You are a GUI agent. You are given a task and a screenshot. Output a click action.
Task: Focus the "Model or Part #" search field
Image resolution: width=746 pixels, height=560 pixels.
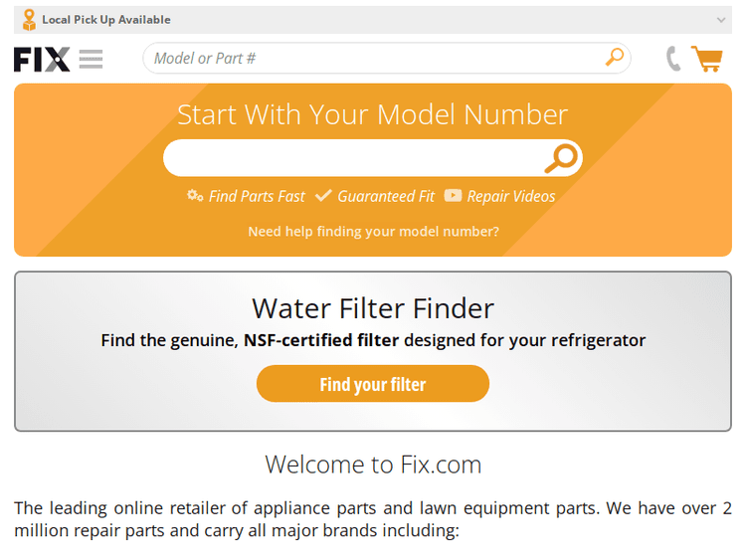coord(373,59)
